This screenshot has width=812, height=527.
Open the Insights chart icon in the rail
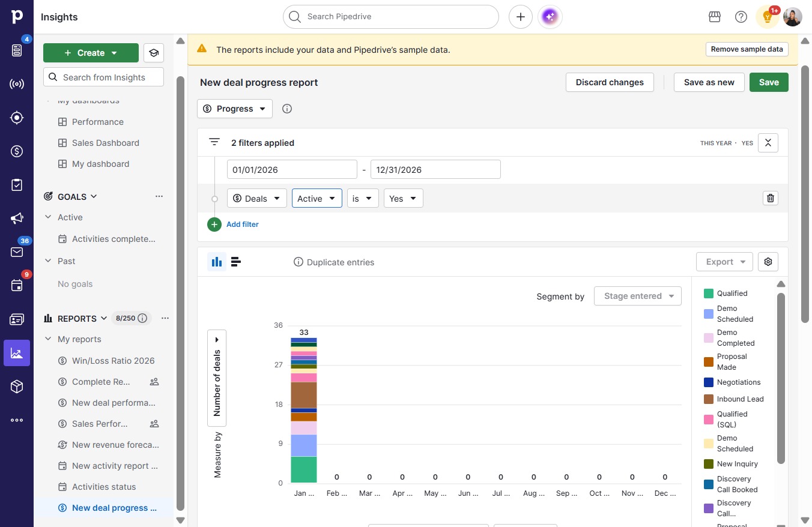(17, 353)
